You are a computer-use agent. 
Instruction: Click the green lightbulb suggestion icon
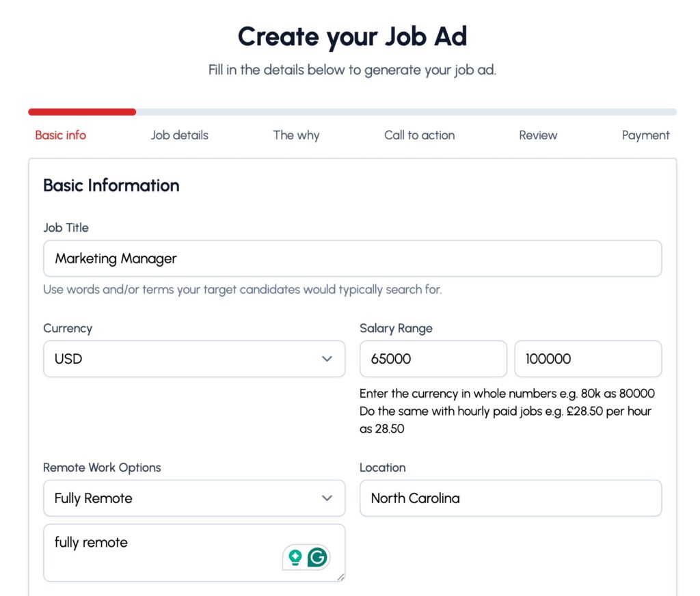pos(296,558)
